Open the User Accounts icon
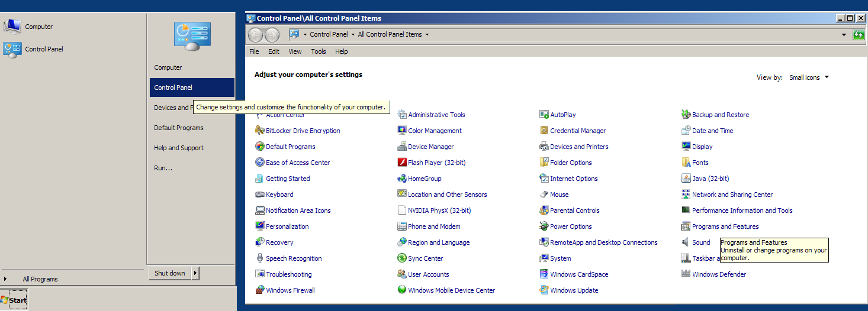 (x=402, y=274)
